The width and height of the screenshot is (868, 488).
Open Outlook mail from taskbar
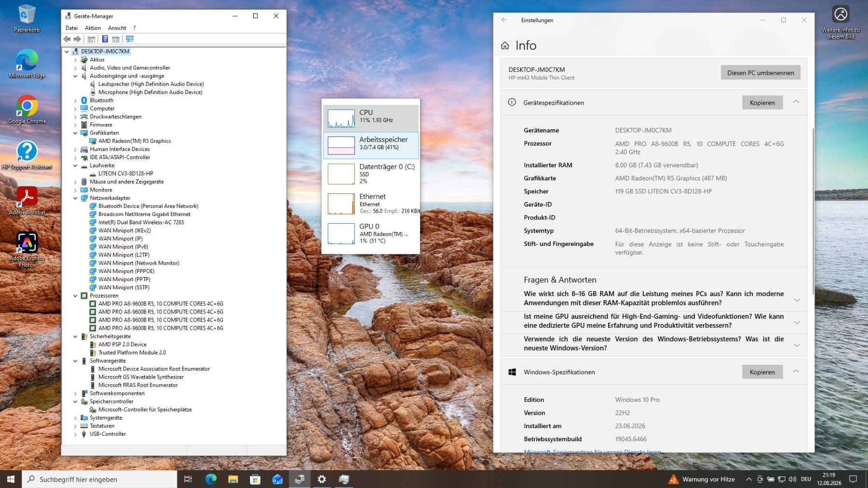[x=277, y=479]
